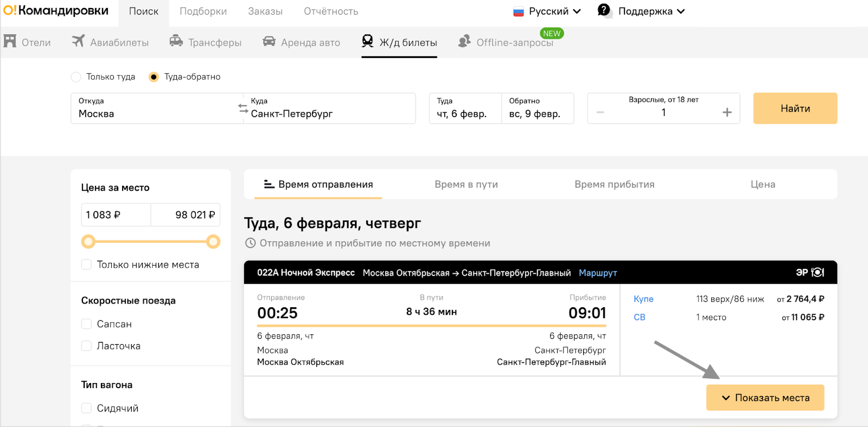Click the Russian flag icon
This screenshot has width=868, height=427.
coord(519,11)
